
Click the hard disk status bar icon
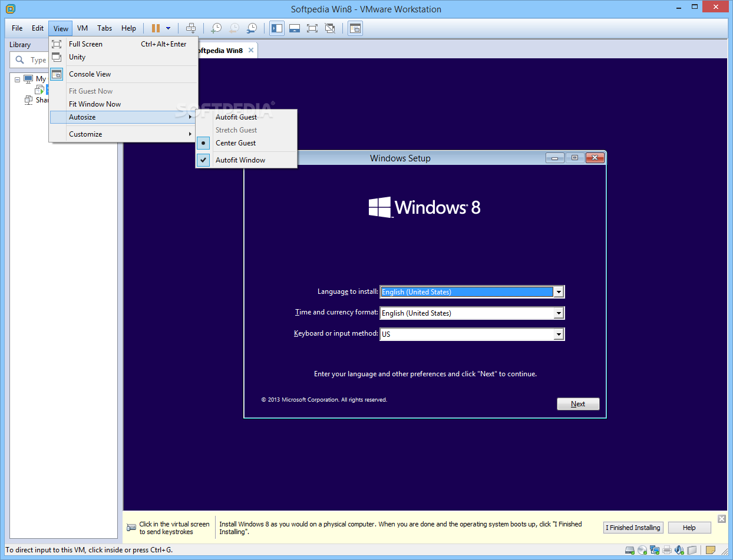[630, 551]
